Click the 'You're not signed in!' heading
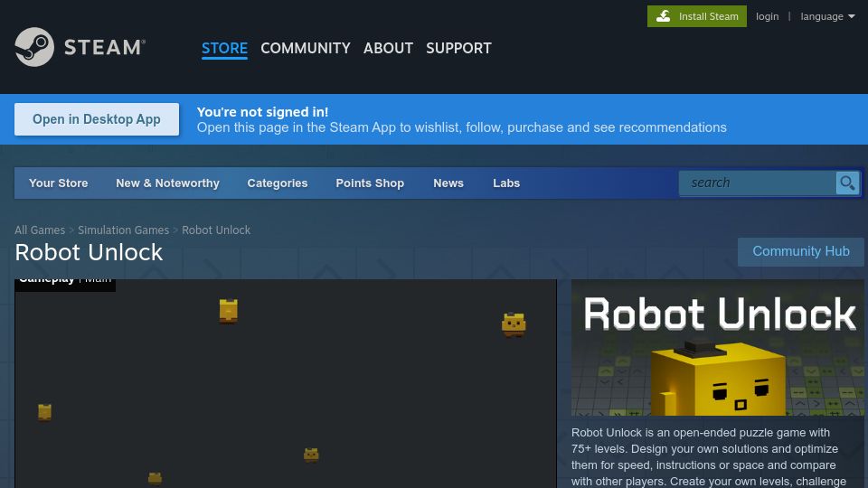The width and height of the screenshot is (868, 488). 262,112
